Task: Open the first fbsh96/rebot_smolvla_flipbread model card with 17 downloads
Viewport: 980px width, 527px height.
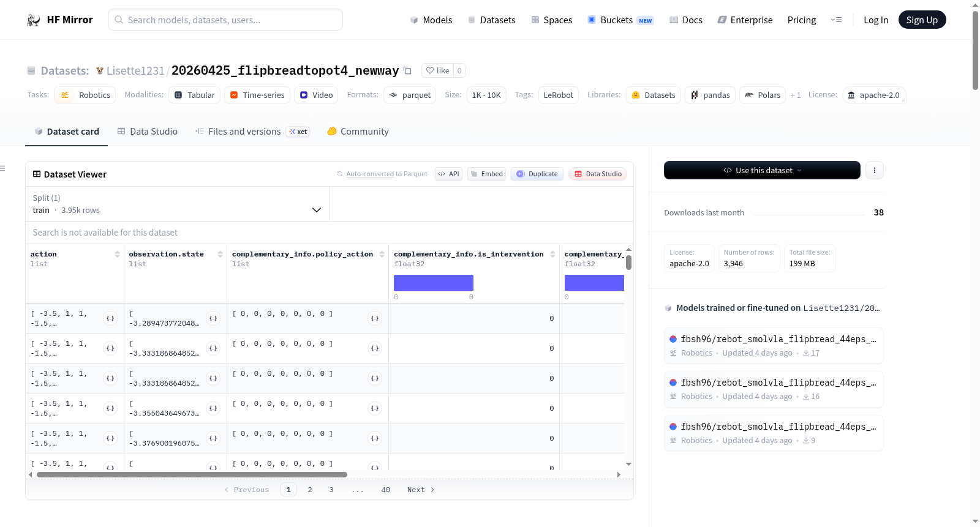Action: 774,346
